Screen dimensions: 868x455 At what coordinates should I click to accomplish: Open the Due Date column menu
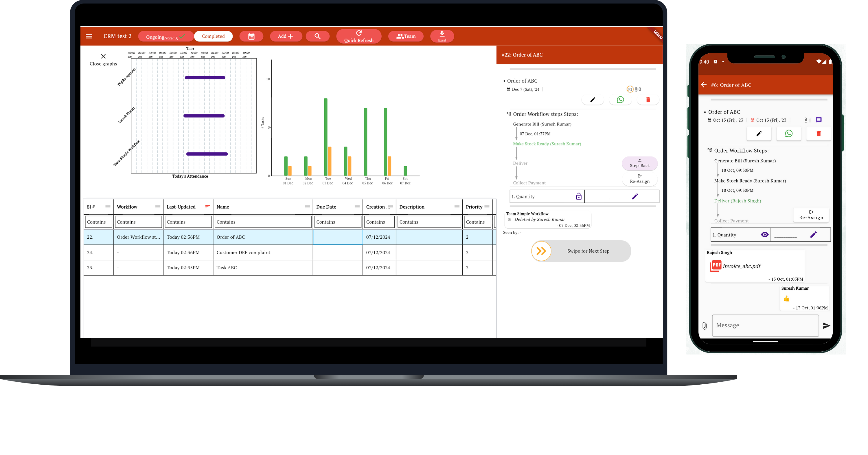[x=357, y=207]
